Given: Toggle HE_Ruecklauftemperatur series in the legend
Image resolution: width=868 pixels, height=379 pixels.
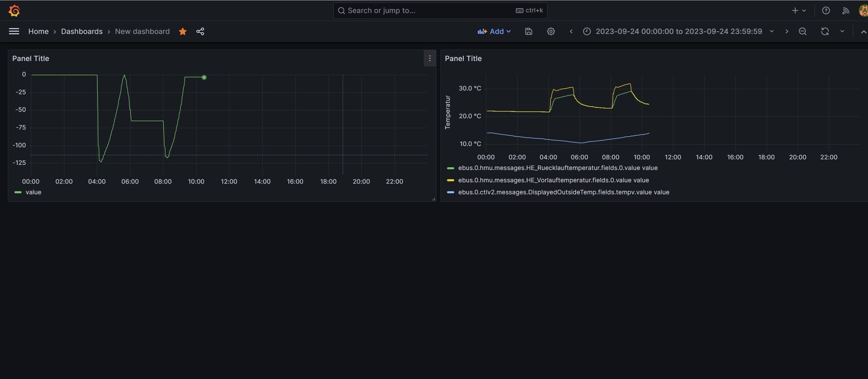Looking at the screenshot, I should click(558, 168).
